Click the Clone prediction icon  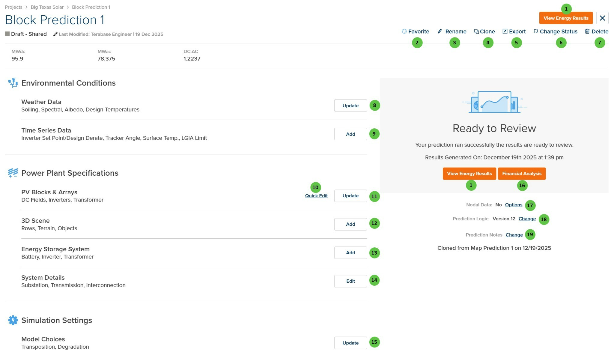pos(476,31)
